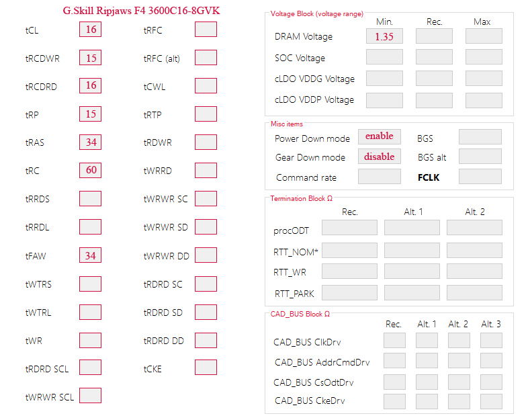Select the tRFC (alt) input box
This screenshot has width=528, height=420.
(206, 58)
